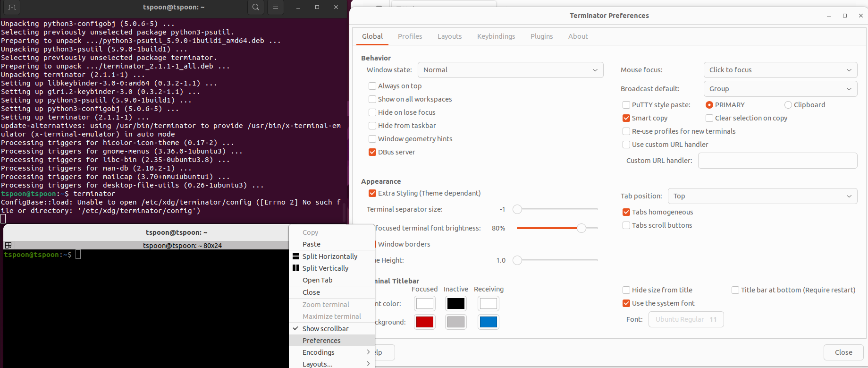Toggle Hide from taskbar option
The height and width of the screenshot is (368, 868).
coord(372,126)
